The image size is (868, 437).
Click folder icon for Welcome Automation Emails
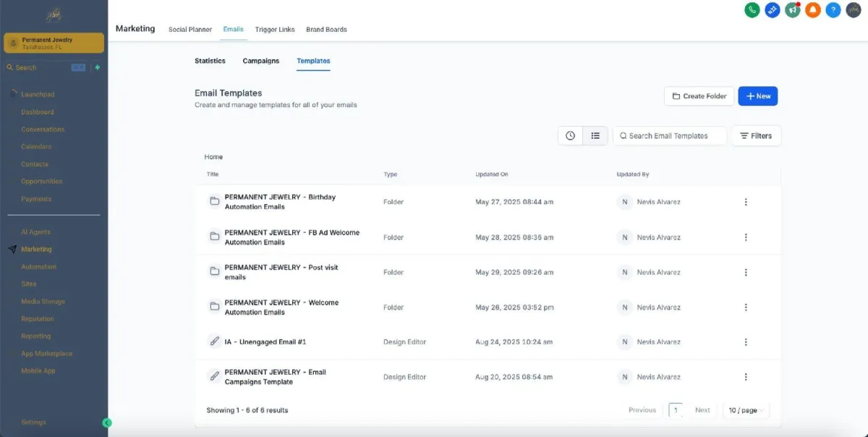tap(214, 307)
